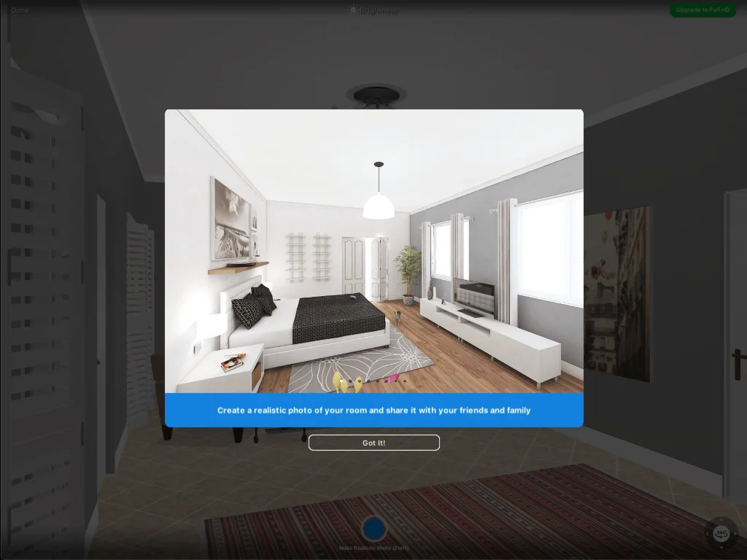Click the right arrow beside the 360 control
Viewport: 747px width, 560px height.
pos(735,534)
